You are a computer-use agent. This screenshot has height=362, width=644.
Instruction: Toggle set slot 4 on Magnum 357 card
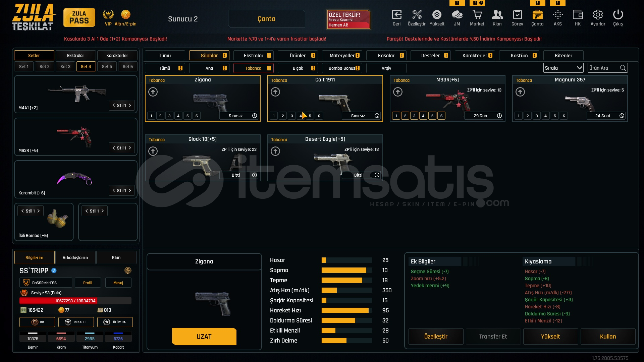coord(546,116)
